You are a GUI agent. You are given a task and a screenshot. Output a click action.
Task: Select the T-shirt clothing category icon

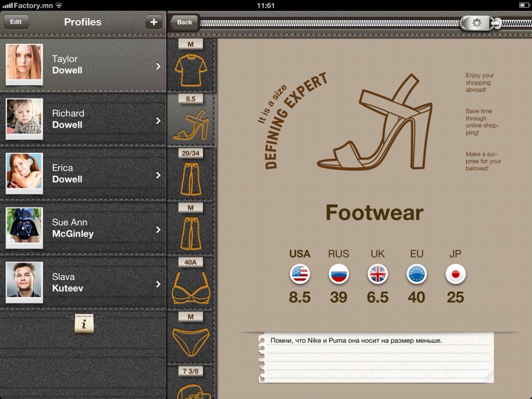point(191,71)
